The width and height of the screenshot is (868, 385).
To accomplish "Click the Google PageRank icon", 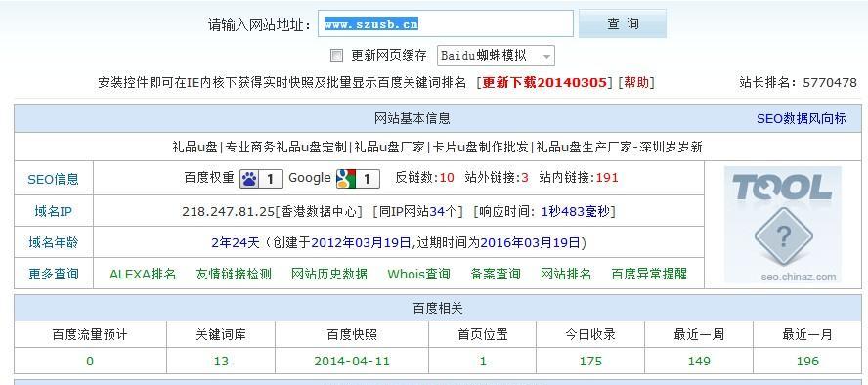I will (358, 179).
